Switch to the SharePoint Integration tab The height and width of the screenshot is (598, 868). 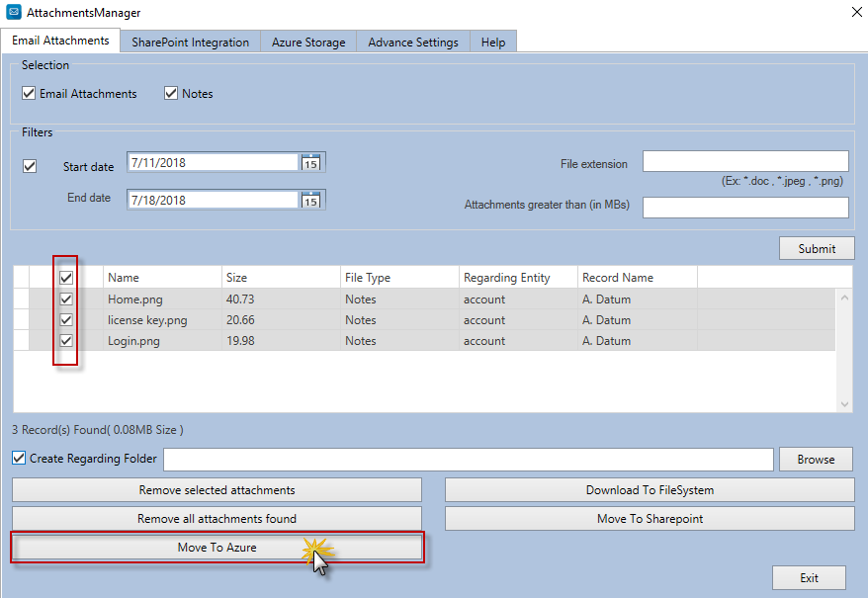[190, 43]
